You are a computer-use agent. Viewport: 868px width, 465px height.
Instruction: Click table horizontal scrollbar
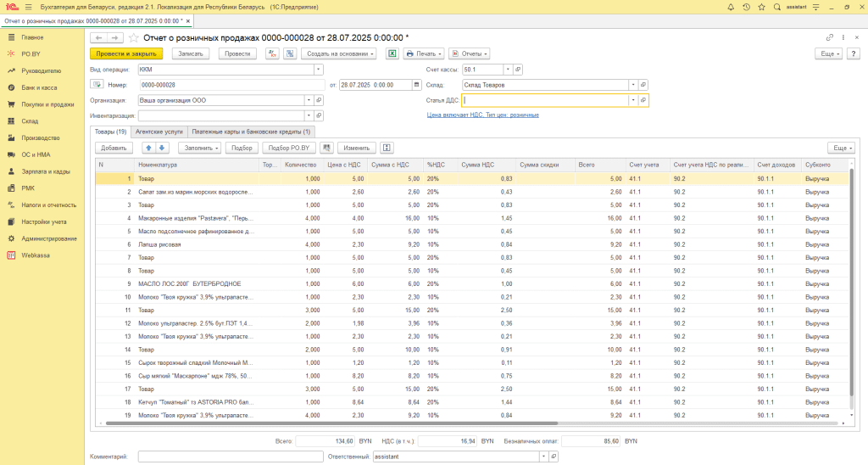pos(332,423)
